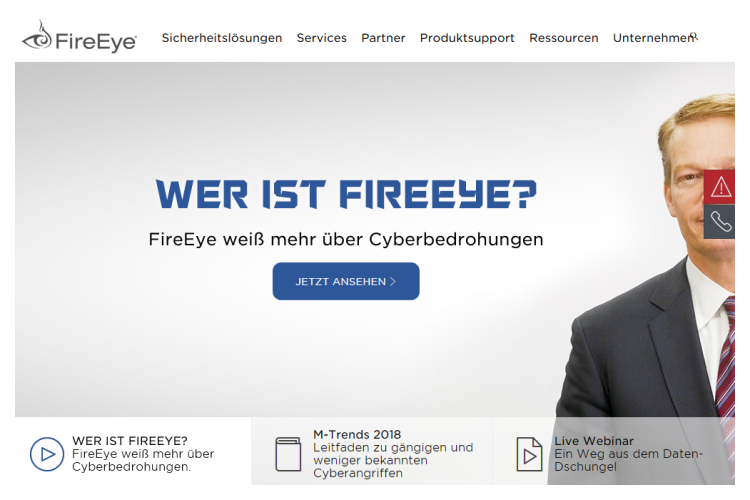Open the M-Trends 2018 link
Screen dimensions: 750x500
click(357, 434)
